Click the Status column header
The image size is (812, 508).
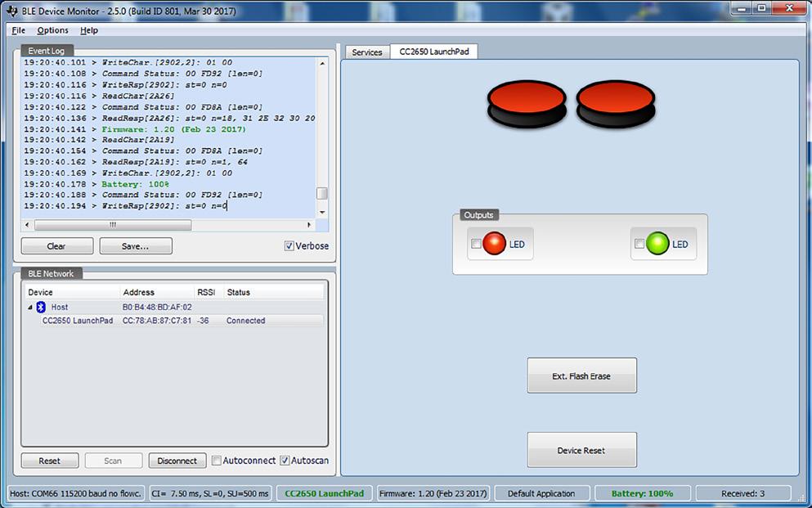pos(274,292)
